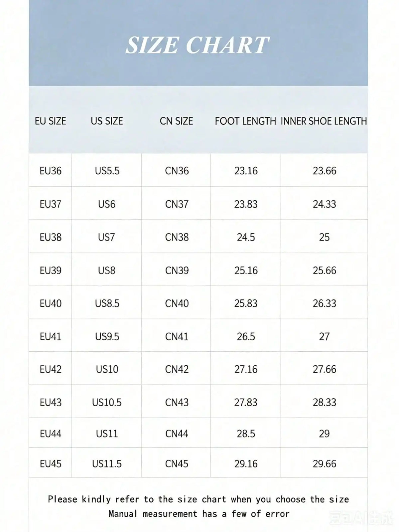Click the CN SIZE column header
Viewport: 399px width, 532px height.
click(x=176, y=121)
